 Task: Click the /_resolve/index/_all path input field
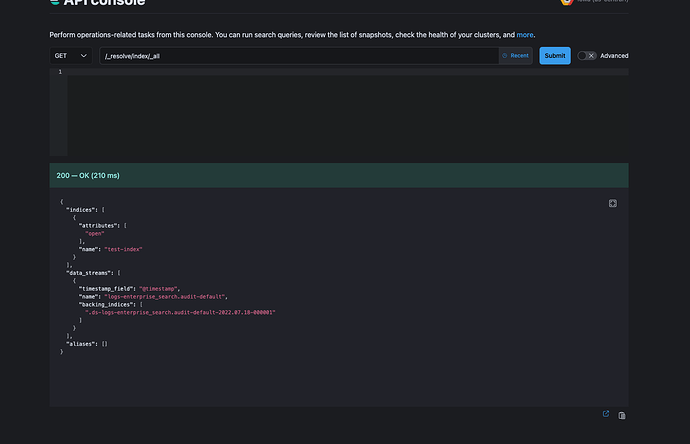[298, 56]
